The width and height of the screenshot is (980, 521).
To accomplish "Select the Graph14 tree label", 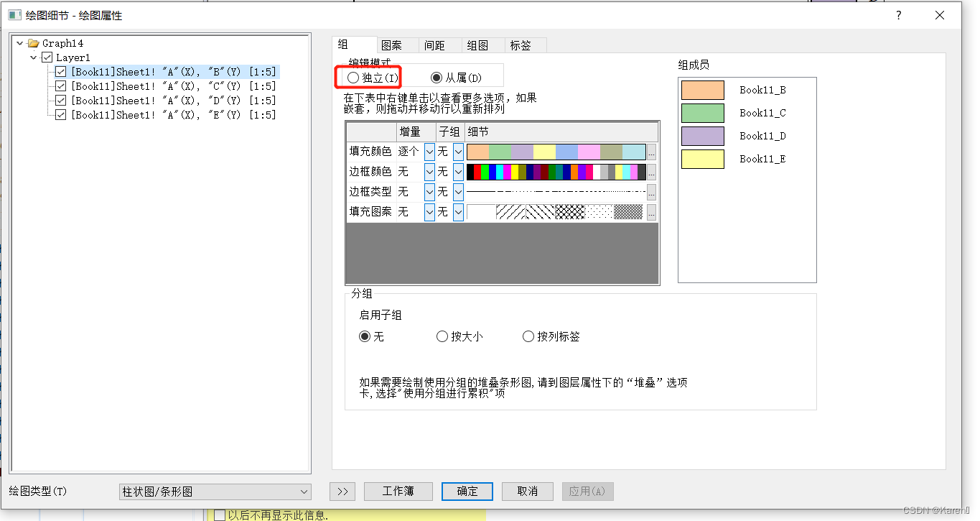I will click(63, 43).
